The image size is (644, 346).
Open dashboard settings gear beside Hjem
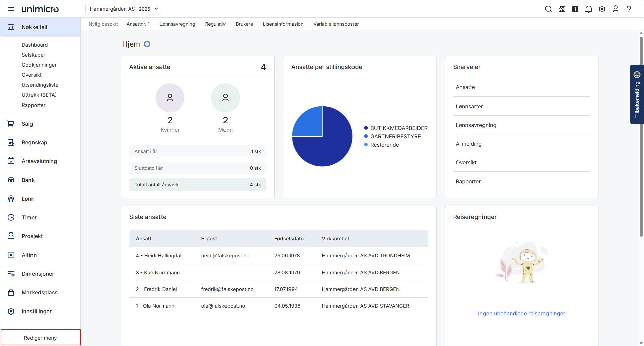[x=147, y=44]
